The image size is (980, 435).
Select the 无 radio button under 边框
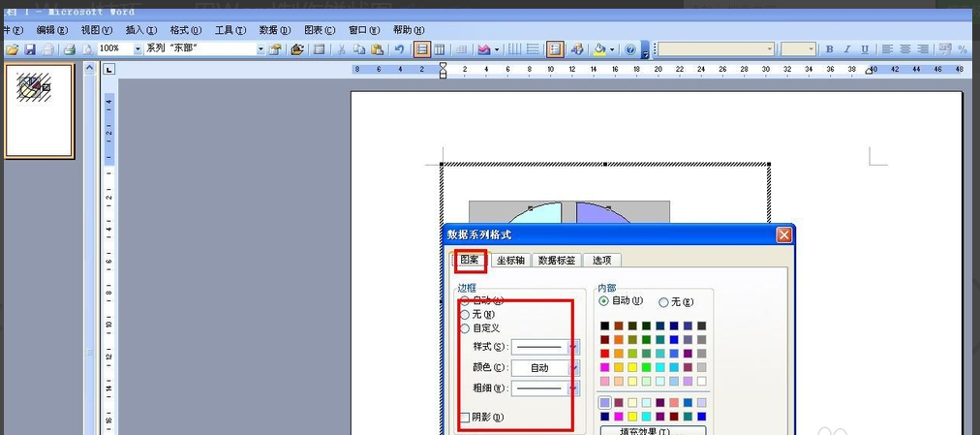click(x=465, y=315)
